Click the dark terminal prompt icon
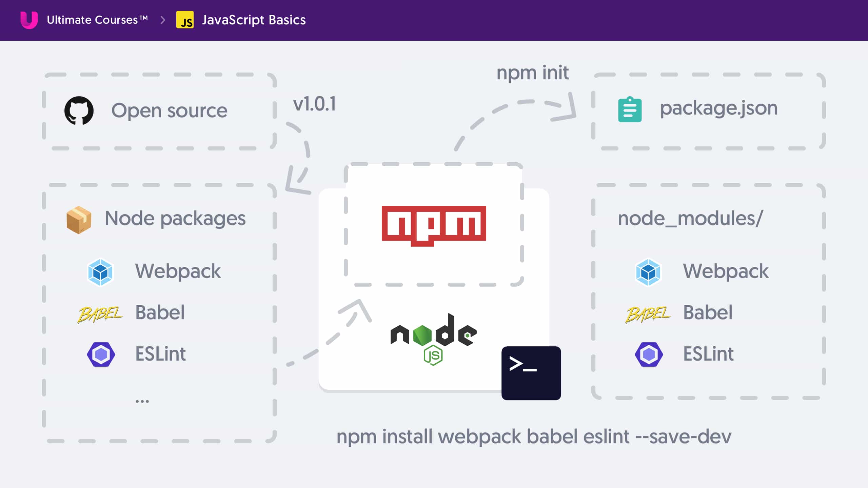 [531, 373]
